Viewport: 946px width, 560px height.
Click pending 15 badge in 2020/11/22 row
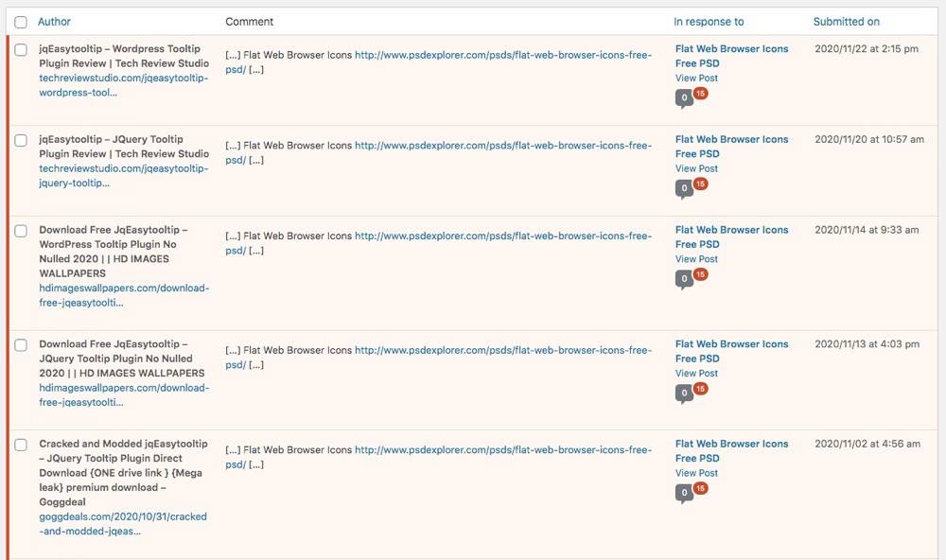(x=700, y=94)
